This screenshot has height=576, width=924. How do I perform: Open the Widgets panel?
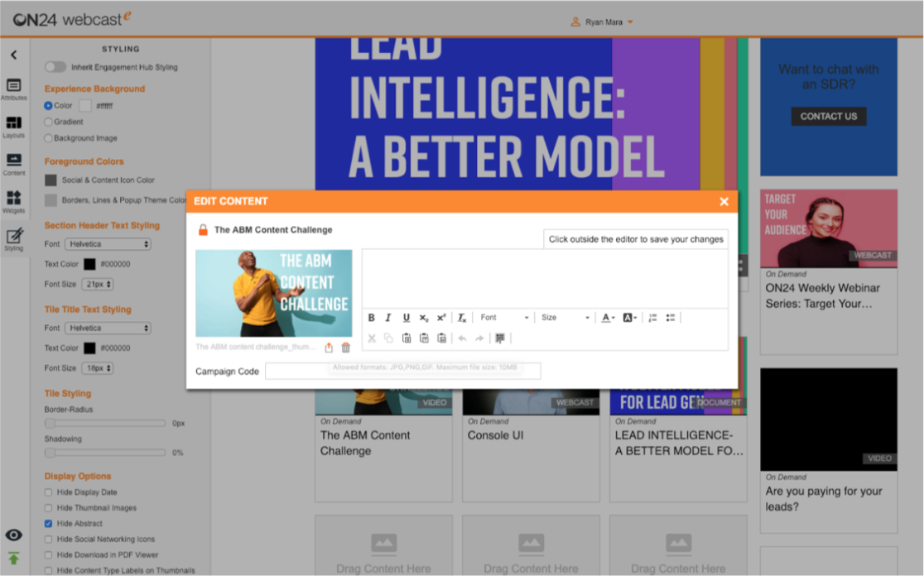(x=13, y=201)
